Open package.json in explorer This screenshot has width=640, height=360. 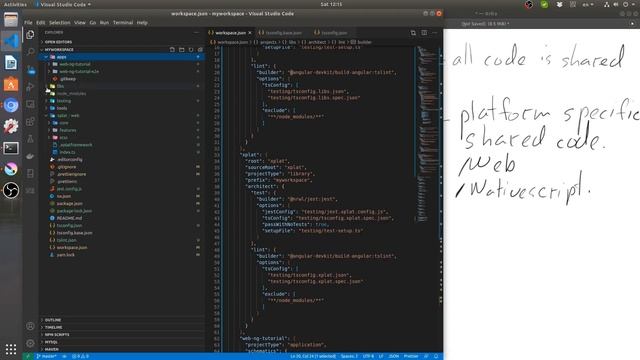point(122,203)
